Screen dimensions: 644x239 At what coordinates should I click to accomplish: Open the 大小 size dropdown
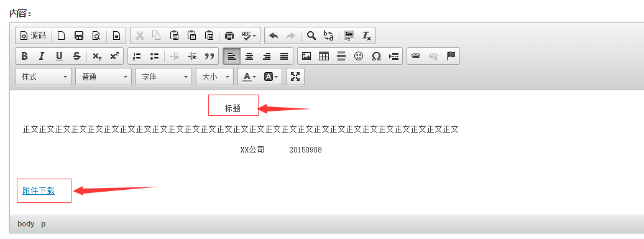click(x=215, y=77)
